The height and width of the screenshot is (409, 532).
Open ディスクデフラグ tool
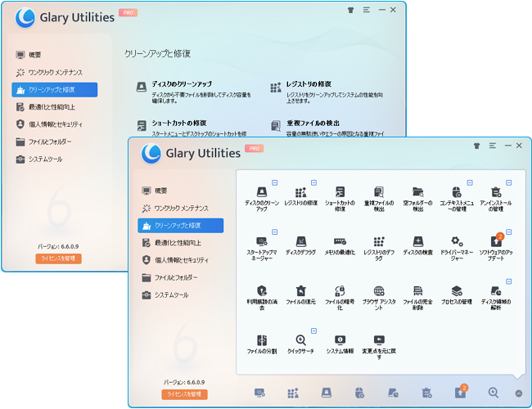point(300,245)
